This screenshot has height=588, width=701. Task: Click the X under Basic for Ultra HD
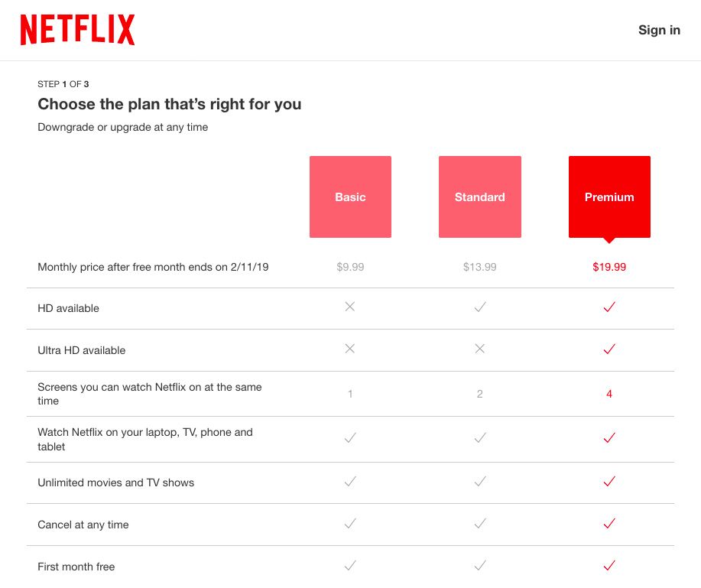point(349,349)
